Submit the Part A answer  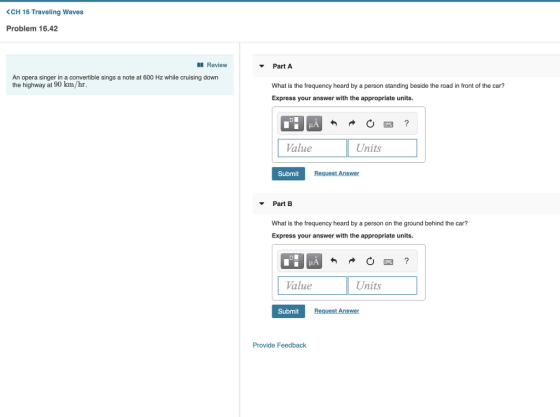tap(288, 174)
